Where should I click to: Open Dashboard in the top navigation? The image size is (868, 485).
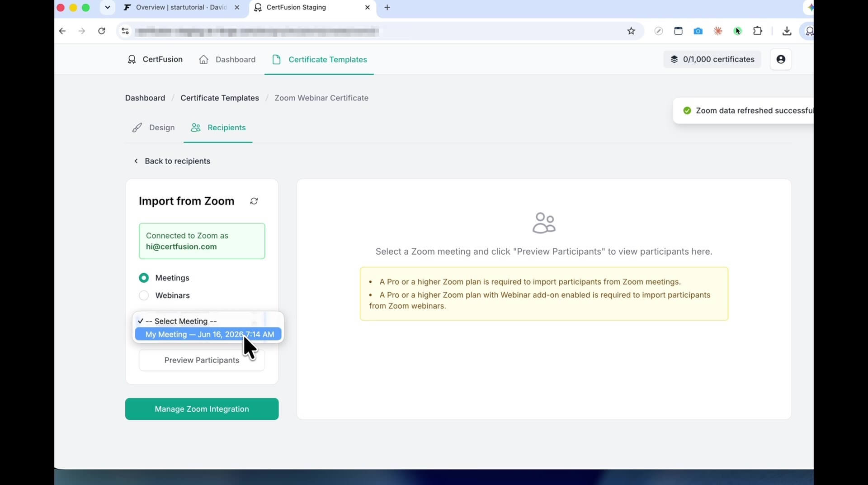[227, 59]
